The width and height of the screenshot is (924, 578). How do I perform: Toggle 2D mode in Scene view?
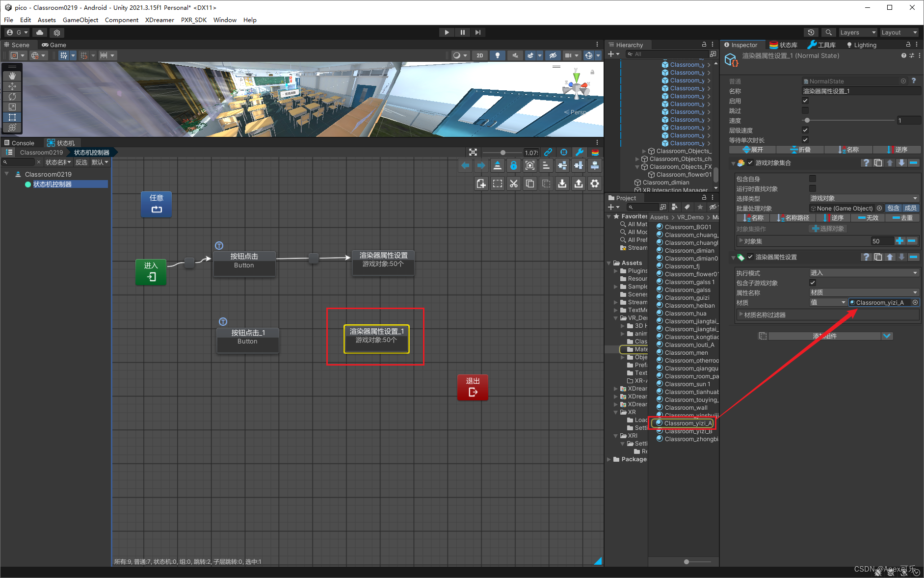480,55
